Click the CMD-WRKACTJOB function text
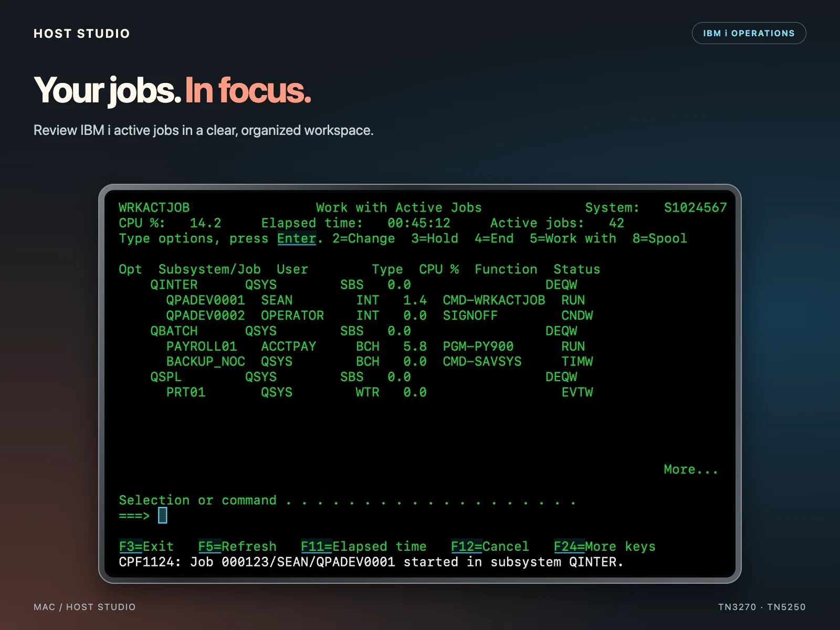Screen dimensions: 840x630 [x=494, y=300]
